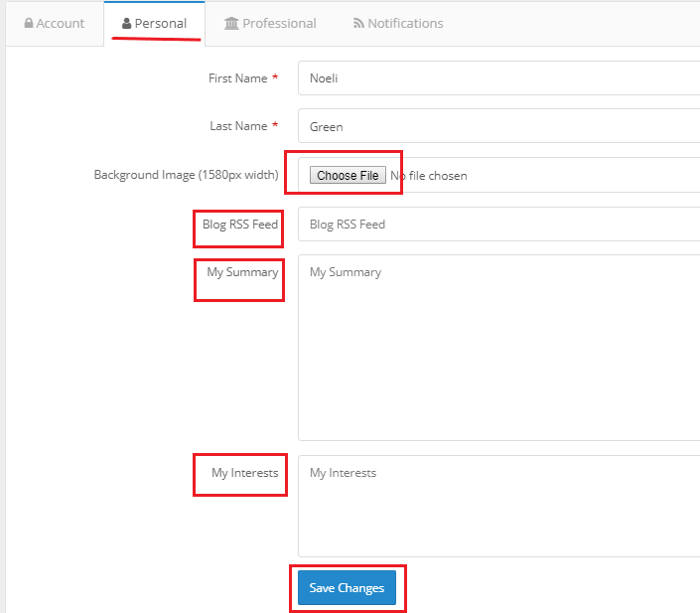This screenshot has height=613, width=700.
Task: Click the First Name label
Action: (x=238, y=78)
